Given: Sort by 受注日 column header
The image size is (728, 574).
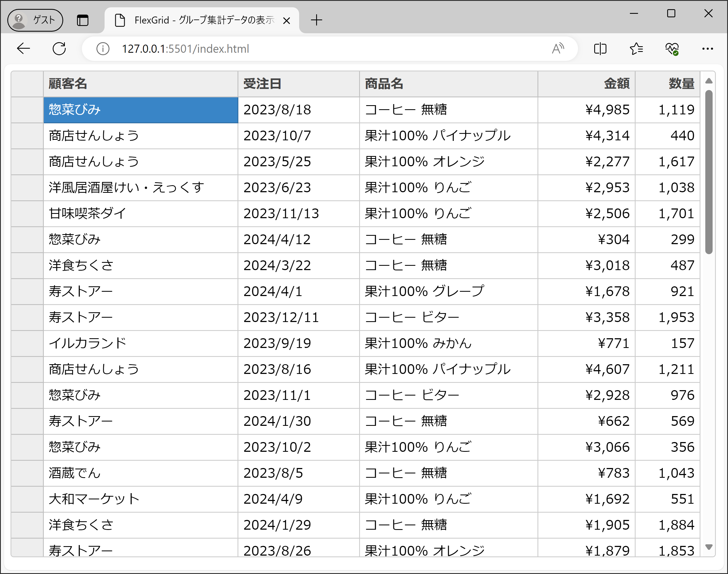Looking at the screenshot, I should click(299, 84).
